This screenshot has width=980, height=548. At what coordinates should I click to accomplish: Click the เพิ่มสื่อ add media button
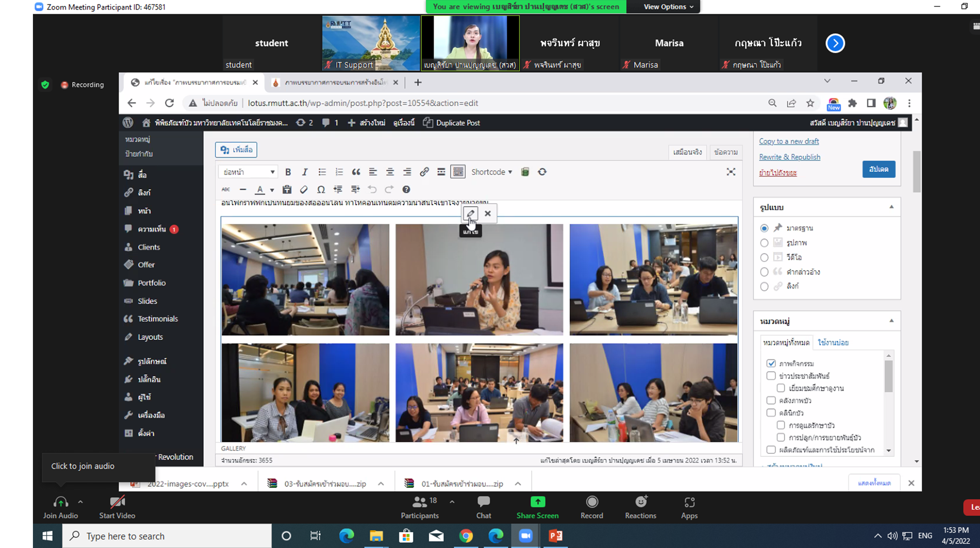[x=236, y=150]
